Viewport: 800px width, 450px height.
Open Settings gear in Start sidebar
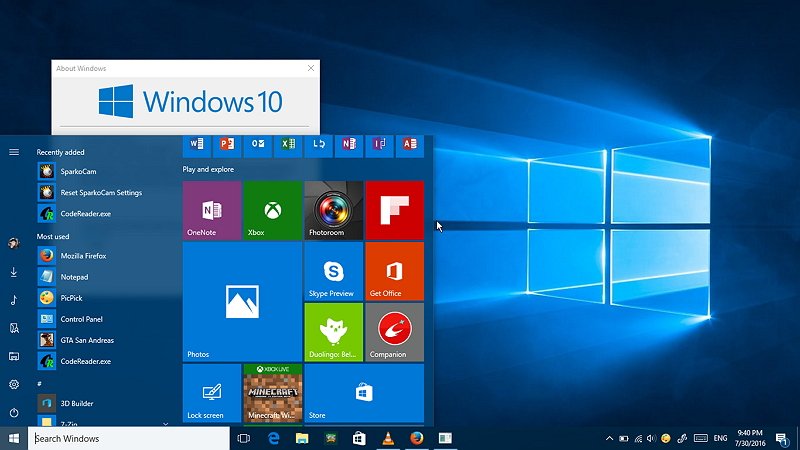(x=14, y=384)
